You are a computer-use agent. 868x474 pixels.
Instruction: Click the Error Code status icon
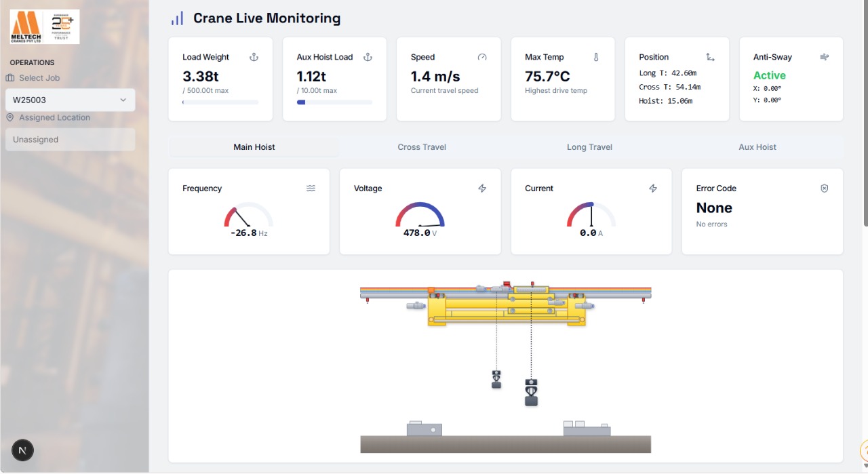[x=824, y=188]
